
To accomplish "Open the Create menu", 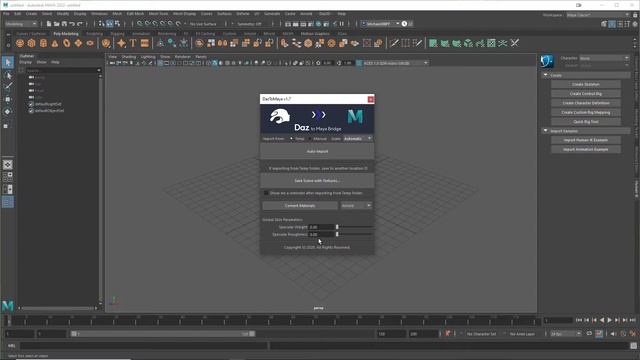I will click(31, 13).
